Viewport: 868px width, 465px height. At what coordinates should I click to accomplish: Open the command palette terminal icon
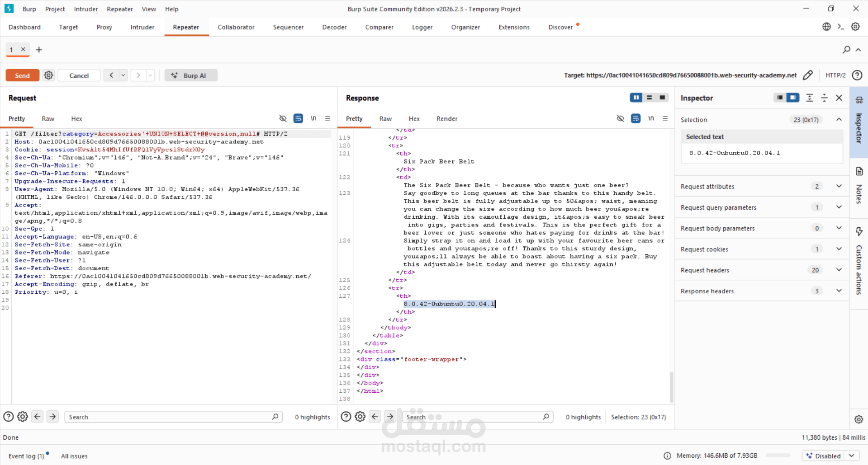pos(841,27)
